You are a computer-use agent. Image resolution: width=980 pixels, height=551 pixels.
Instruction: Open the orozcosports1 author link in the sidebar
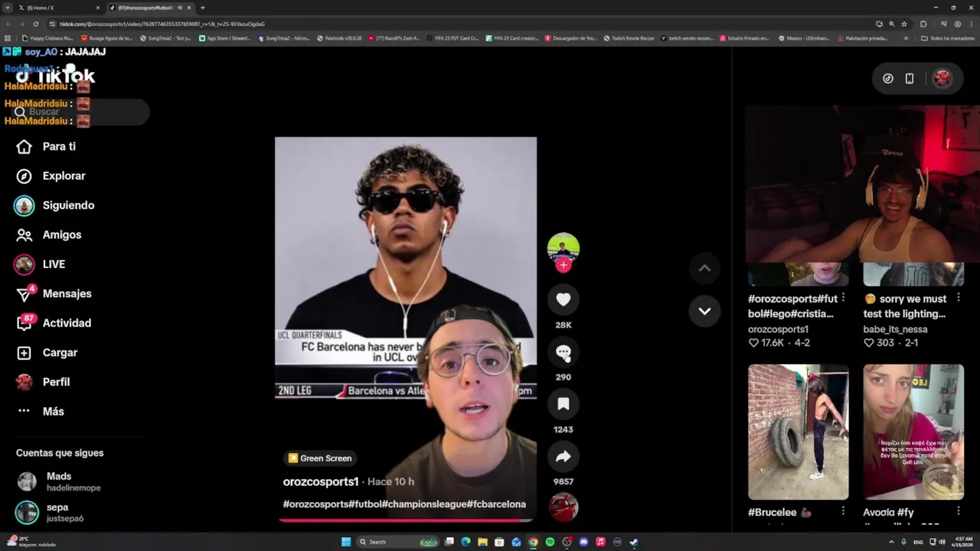tap(778, 329)
